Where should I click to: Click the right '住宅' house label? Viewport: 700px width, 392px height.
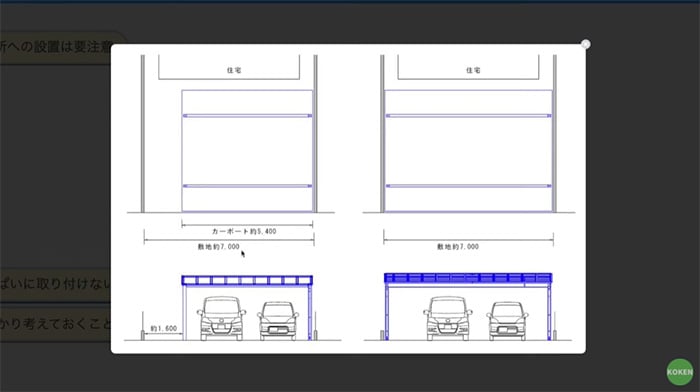(473, 70)
